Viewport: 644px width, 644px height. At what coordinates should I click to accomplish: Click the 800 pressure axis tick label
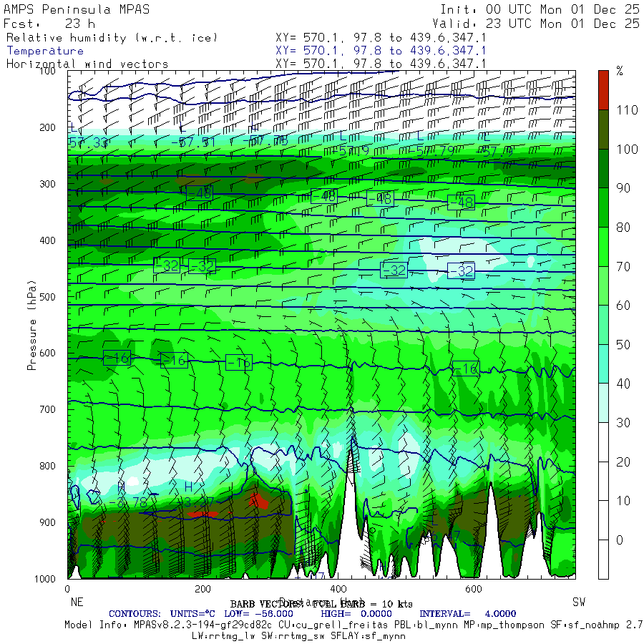pyautogui.click(x=47, y=466)
